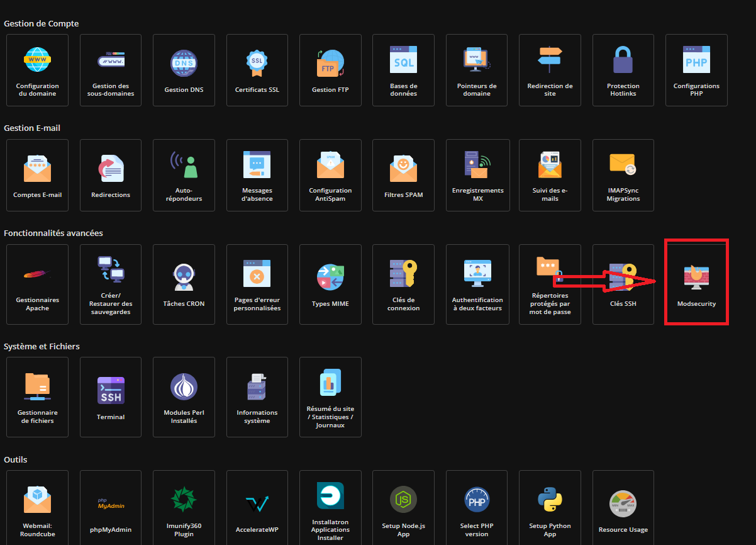Click the Gestion de Compte heading
Viewport: 756px width, 545px height.
tap(42, 23)
